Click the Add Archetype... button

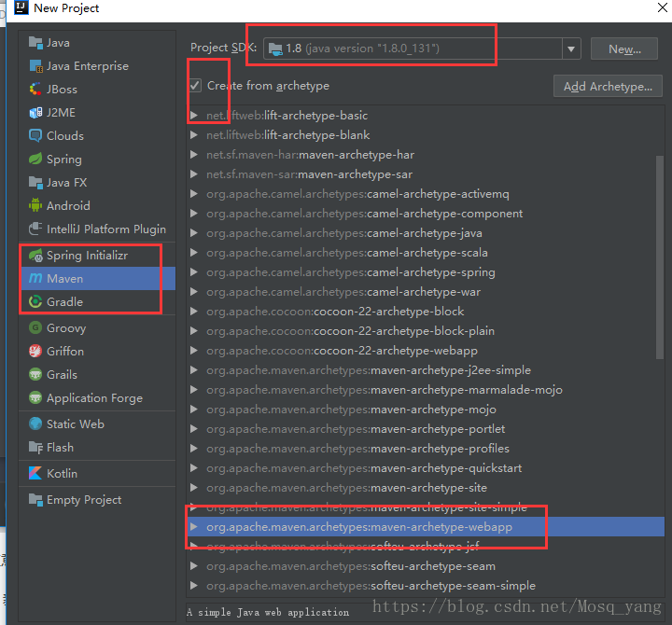(608, 86)
